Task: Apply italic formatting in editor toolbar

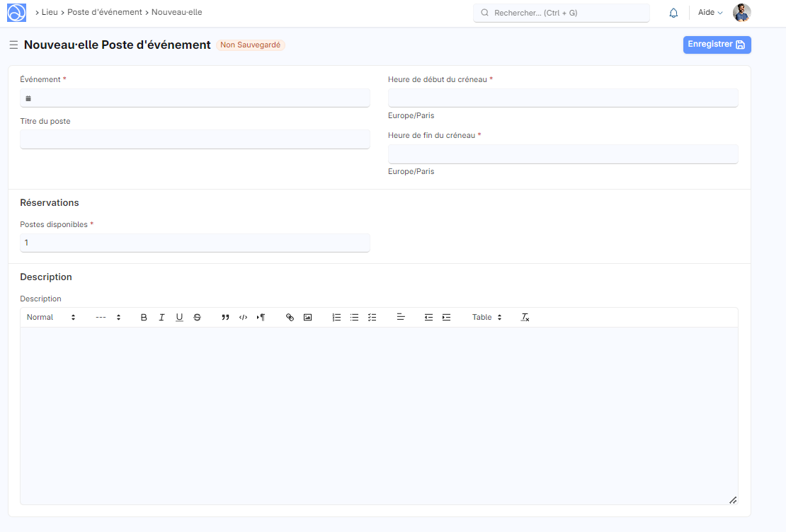Action: [161, 318]
